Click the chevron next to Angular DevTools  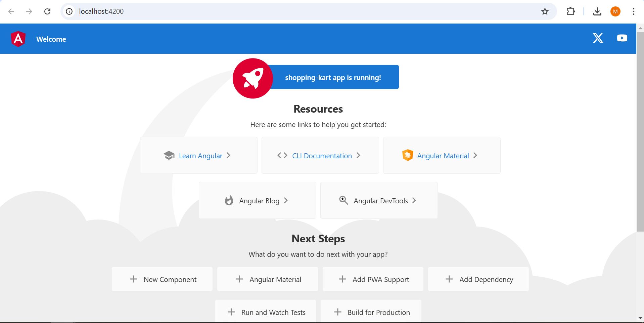(414, 200)
